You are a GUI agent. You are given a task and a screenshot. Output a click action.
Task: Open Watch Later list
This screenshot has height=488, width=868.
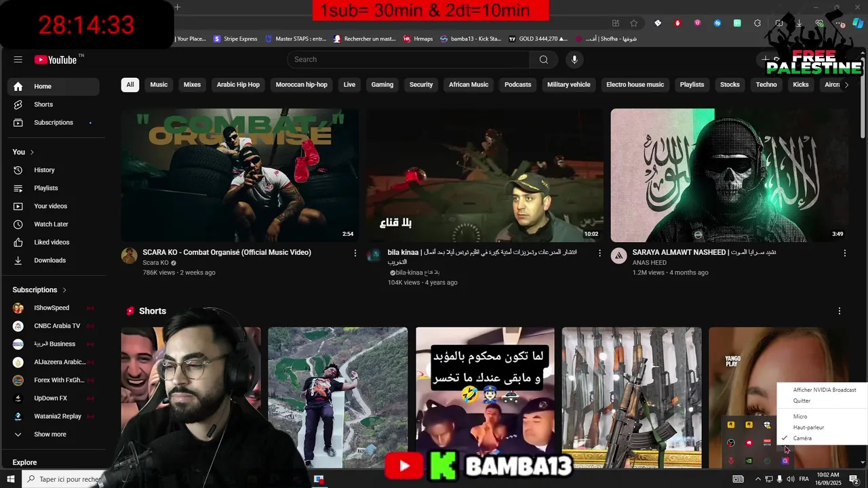(x=54, y=224)
